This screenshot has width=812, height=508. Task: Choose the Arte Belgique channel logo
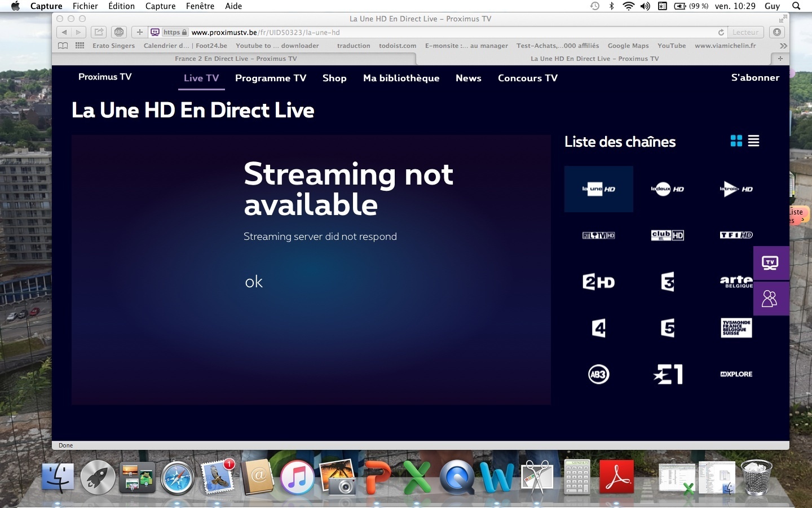(736, 282)
